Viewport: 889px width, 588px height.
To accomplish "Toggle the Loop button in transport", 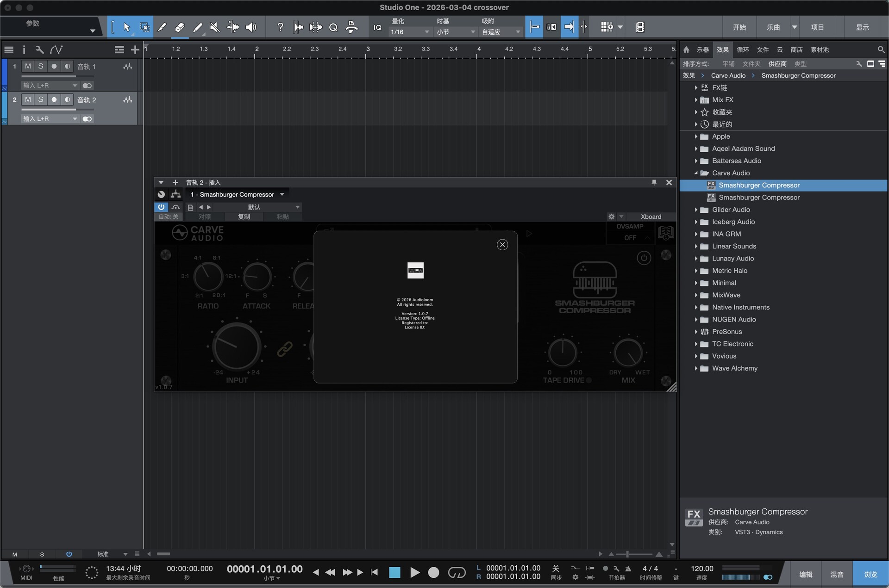I will [457, 573].
